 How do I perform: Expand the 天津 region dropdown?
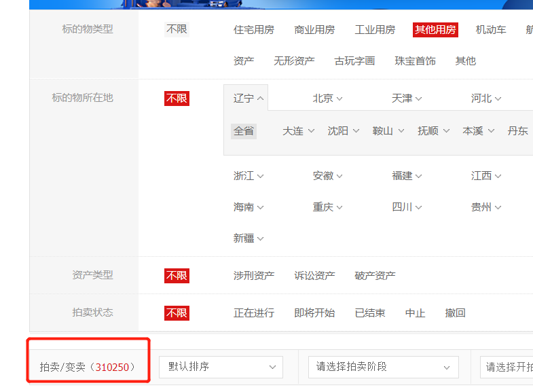point(407,99)
